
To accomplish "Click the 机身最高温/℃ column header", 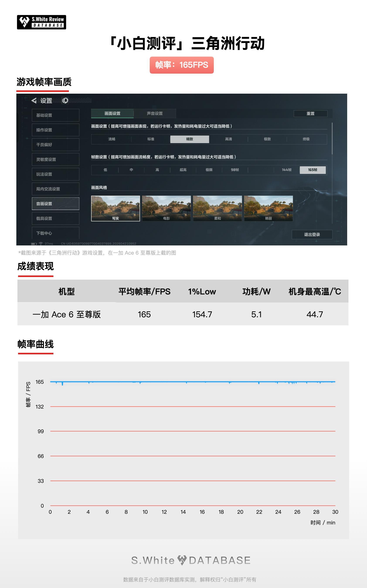I will tap(315, 291).
